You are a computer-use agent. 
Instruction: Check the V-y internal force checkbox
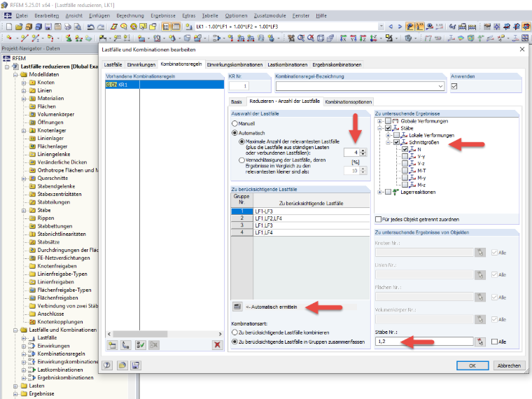click(x=405, y=156)
